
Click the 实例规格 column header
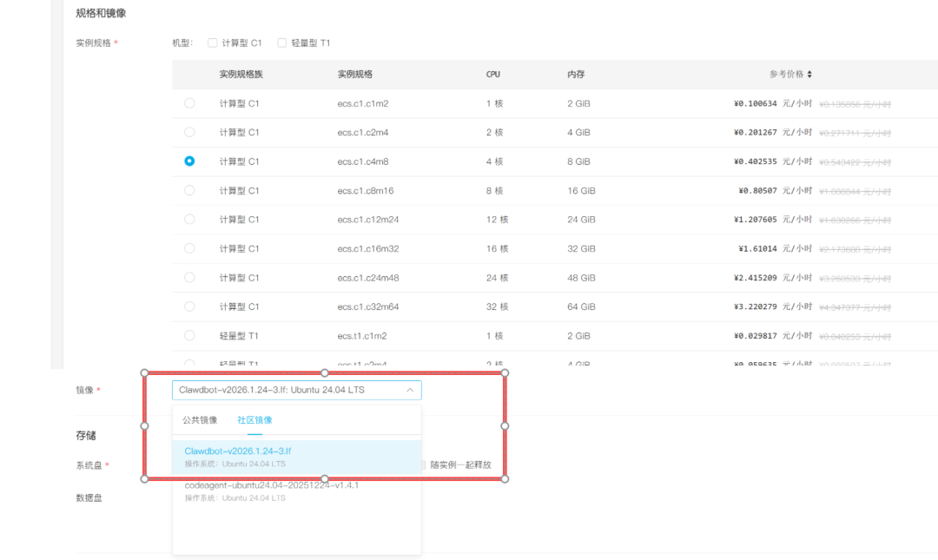click(x=354, y=74)
